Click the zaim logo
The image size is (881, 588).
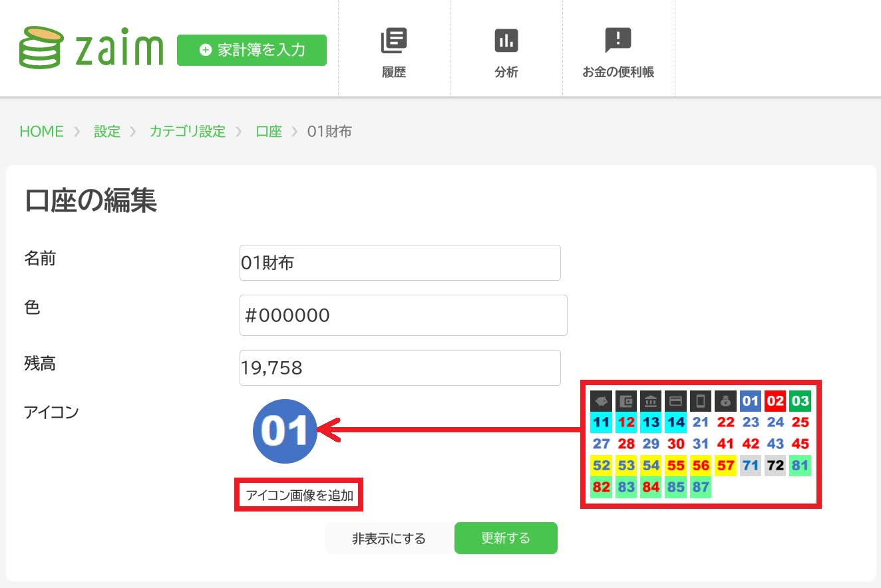click(x=91, y=48)
